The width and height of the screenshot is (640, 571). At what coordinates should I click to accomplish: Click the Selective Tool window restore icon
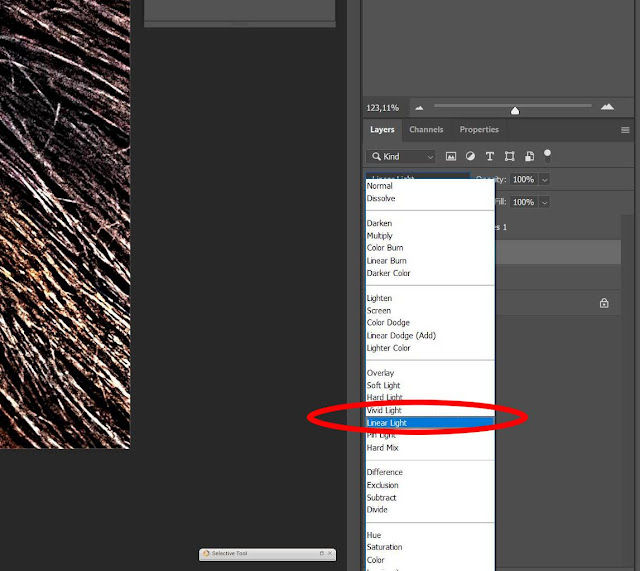pos(322,553)
